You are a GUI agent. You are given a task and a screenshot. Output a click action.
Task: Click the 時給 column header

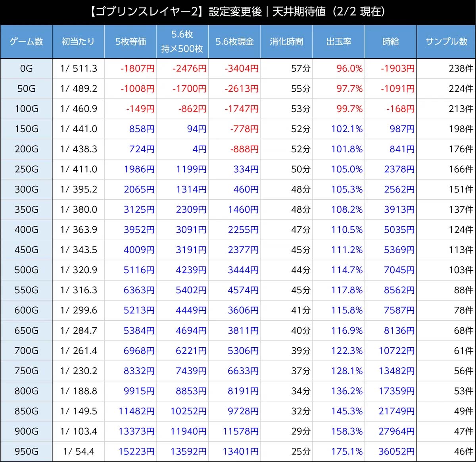click(390, 42)
